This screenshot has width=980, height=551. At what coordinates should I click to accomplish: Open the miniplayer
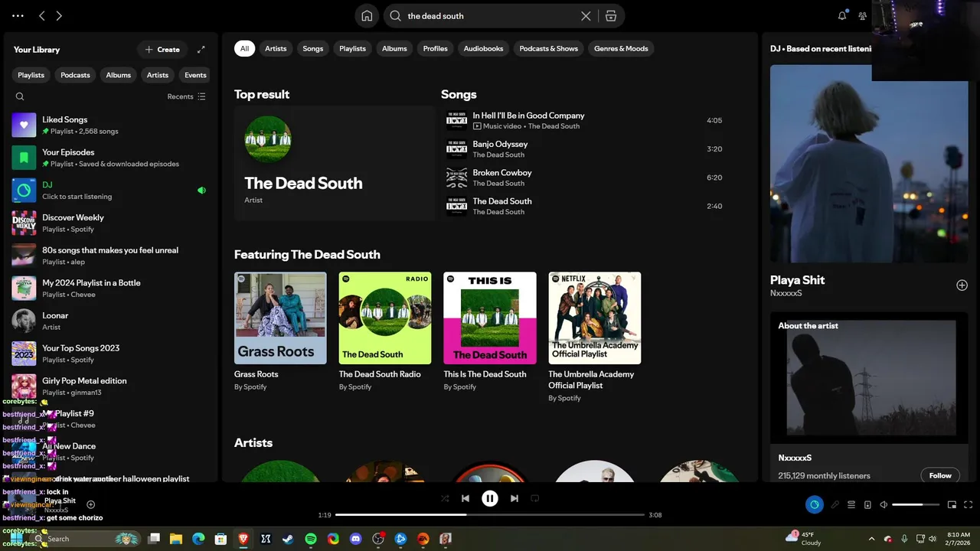coord(952,505)
